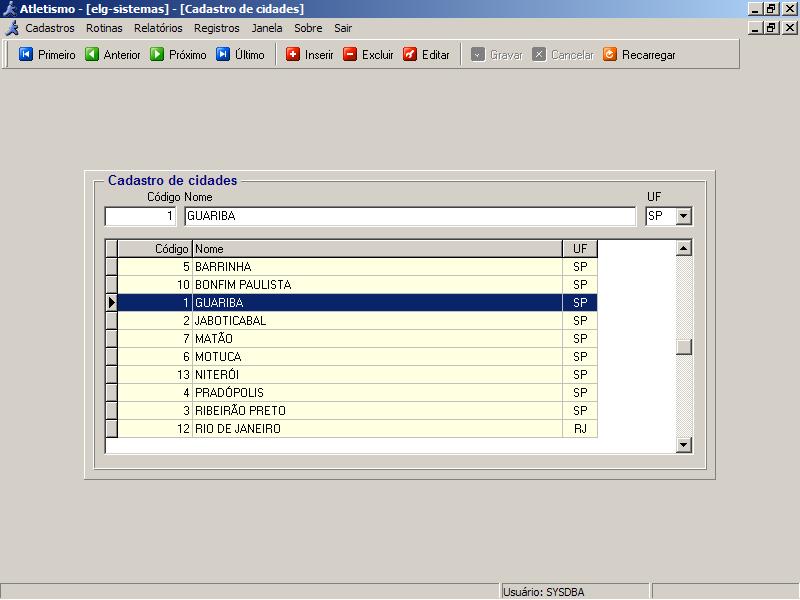The image size is (800, 600).
Task: Click the grid scrollbar down arrow
Action: point(684,445)
